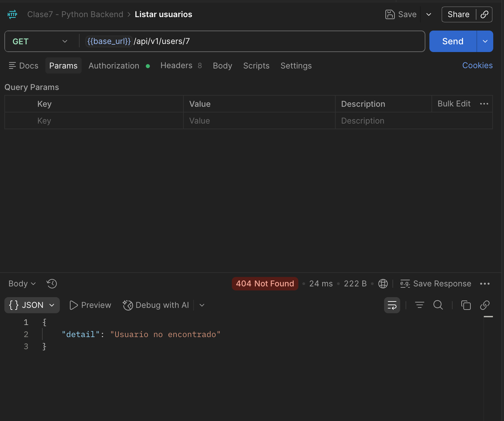Click the 24 ms response time

click(321, 284)
